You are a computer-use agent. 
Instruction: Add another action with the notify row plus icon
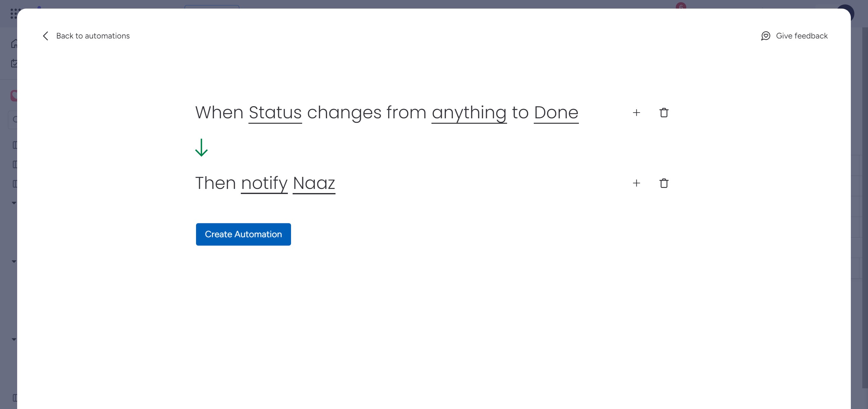(636, 183)
